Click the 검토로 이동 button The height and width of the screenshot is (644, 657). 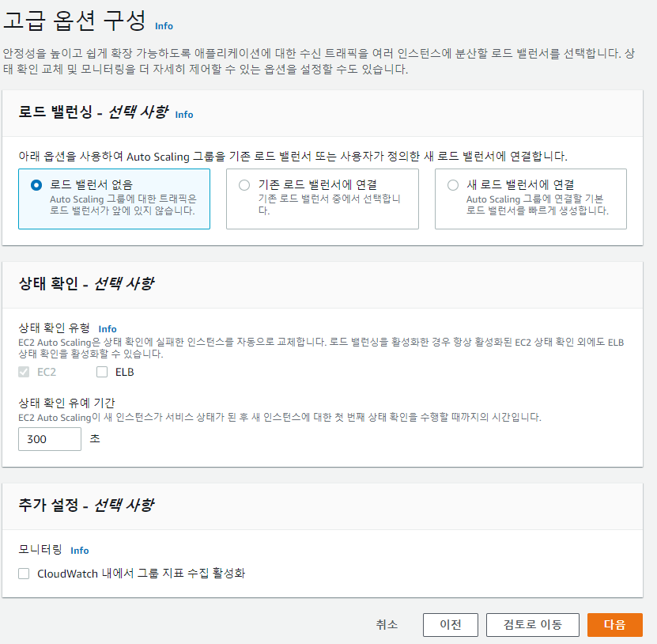coord(533,625)
